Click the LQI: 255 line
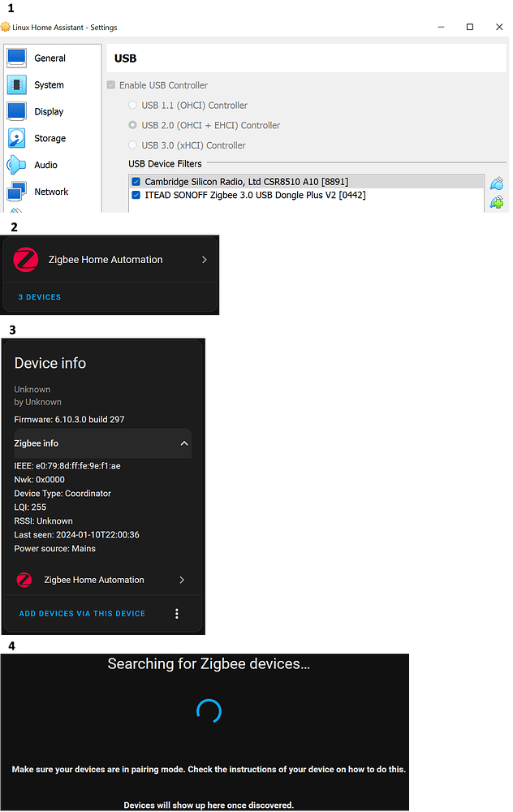The image size is (513, 812). [30, 507]
